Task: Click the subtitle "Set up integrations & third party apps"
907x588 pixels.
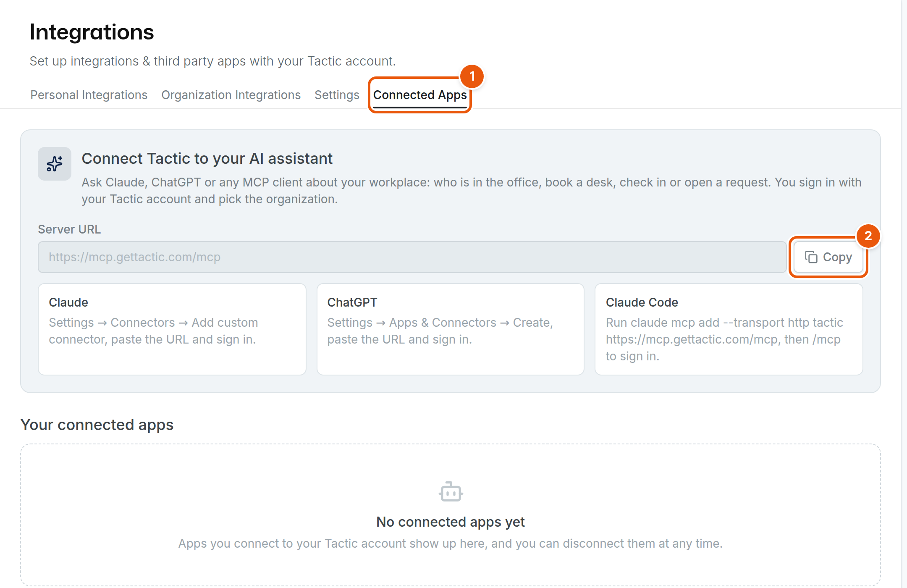Action: point(212,61)
